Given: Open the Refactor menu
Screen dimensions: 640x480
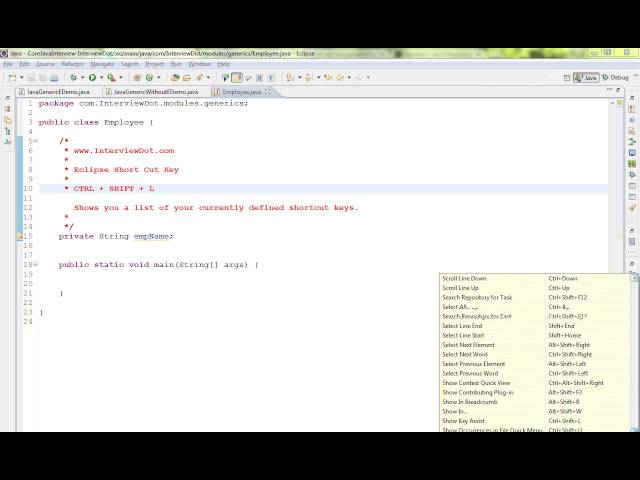Looking at the screenshot, I should click(73, 64).
